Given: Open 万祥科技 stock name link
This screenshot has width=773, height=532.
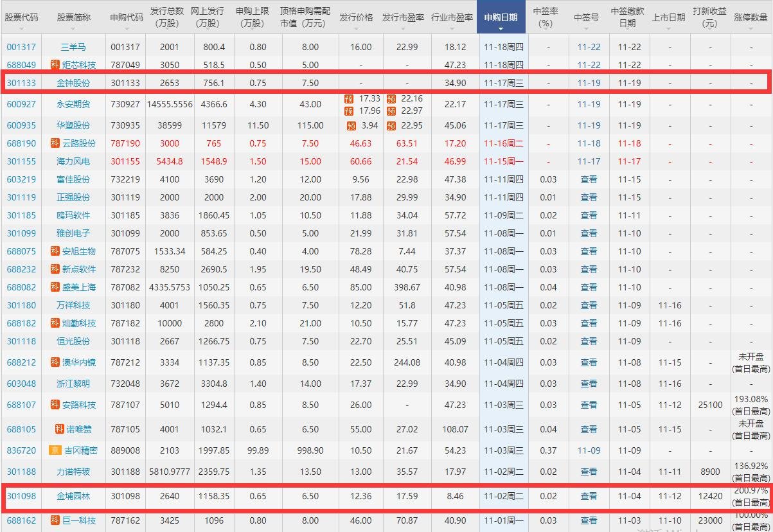Looking at the screenshot, I should pos(73,305).
